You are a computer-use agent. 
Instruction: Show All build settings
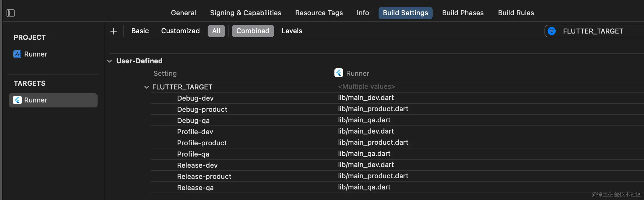tap(216, 31)
